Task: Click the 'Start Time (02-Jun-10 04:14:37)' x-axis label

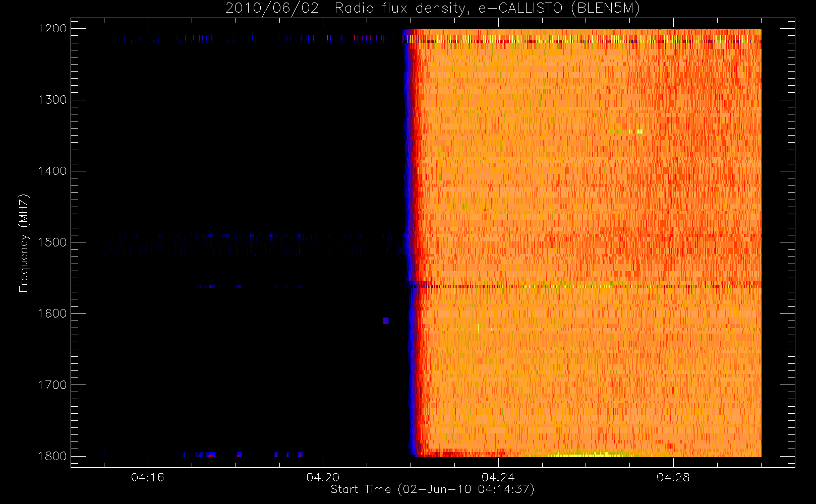Action: pos(432,489)
